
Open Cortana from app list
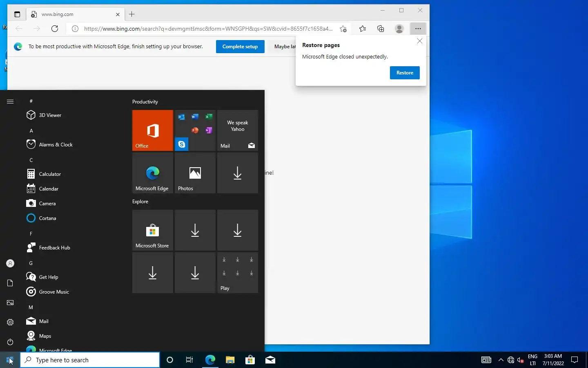pos(73,218)
